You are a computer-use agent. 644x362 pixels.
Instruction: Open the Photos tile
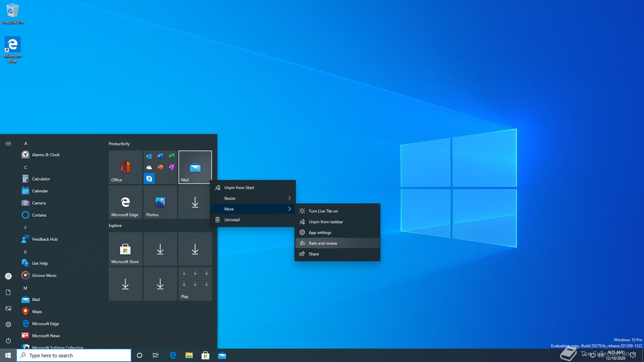[160, 202]
